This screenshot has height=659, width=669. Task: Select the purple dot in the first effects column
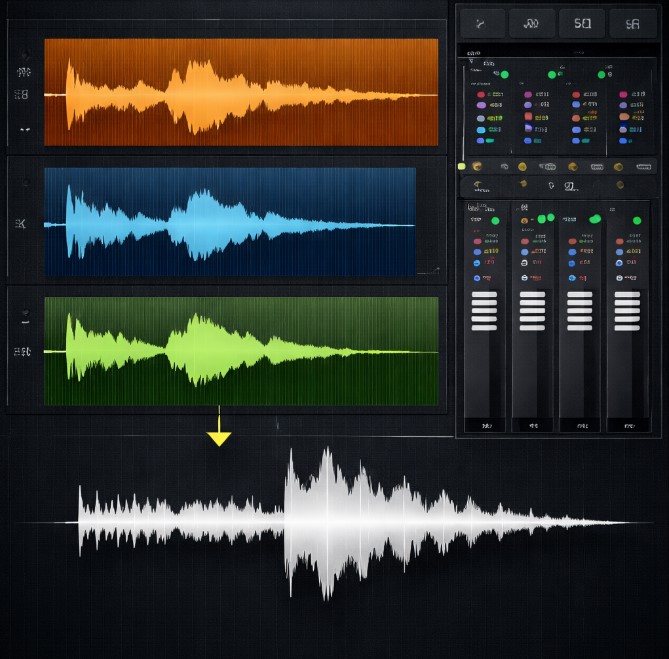click(481, 105)
